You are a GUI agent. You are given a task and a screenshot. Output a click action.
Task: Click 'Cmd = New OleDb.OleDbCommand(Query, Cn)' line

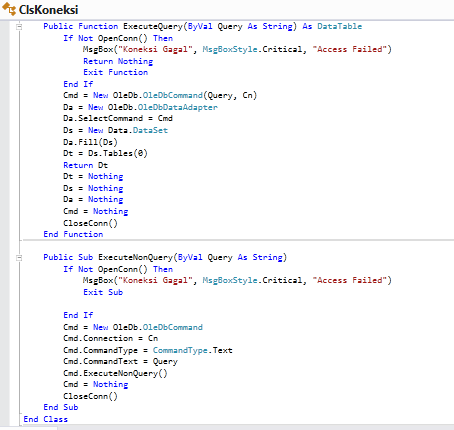[160, 96]
